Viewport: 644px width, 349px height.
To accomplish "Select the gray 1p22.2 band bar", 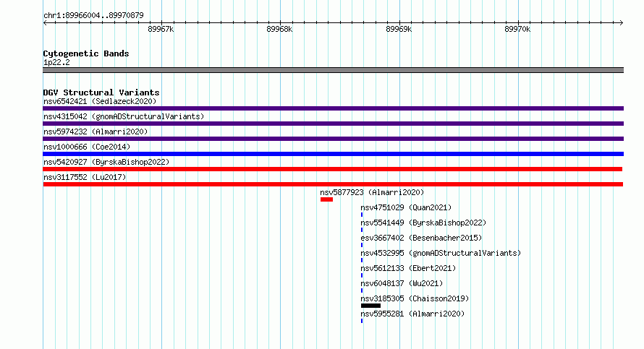I will (333, 70).
